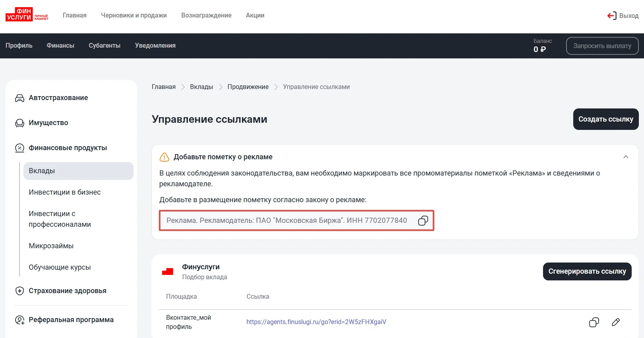Screen dimensions: 644x338
Task: Select Страхование здоровья in the sidebar
Action: [68, 291]
